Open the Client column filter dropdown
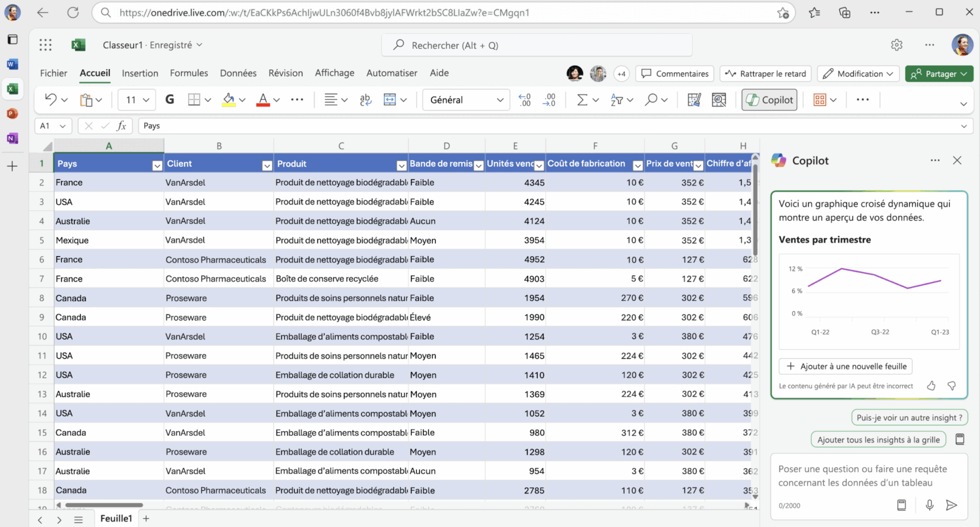This screenshot has width=980, height=527. click(x=267, y=166)
